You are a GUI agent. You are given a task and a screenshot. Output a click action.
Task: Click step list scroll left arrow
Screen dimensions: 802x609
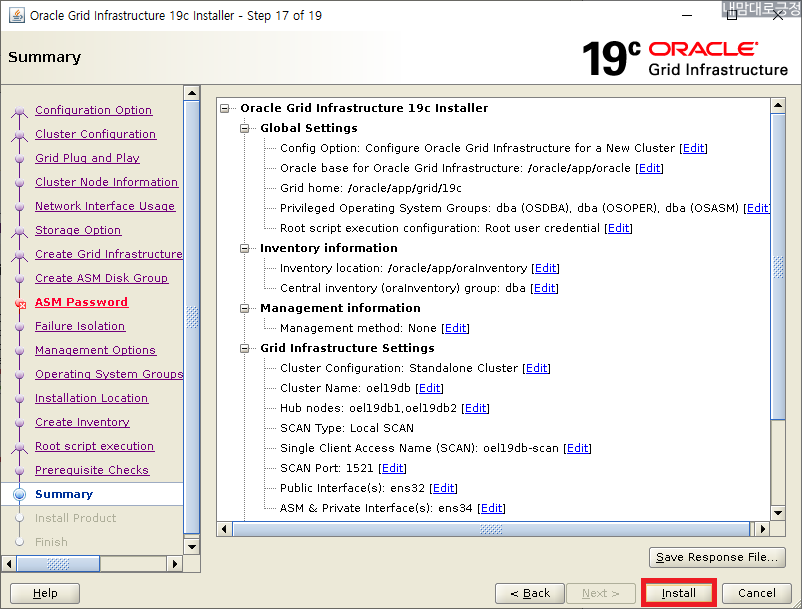tap(9, 564)
